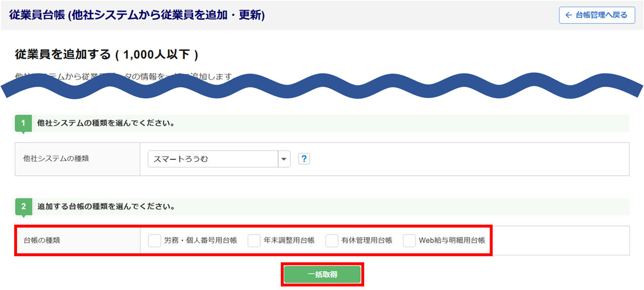This screenshot has width=644, height=290.
Task: Click heading 従業員を追加する ( 1,000人以下 )
Action: (107, 54)
